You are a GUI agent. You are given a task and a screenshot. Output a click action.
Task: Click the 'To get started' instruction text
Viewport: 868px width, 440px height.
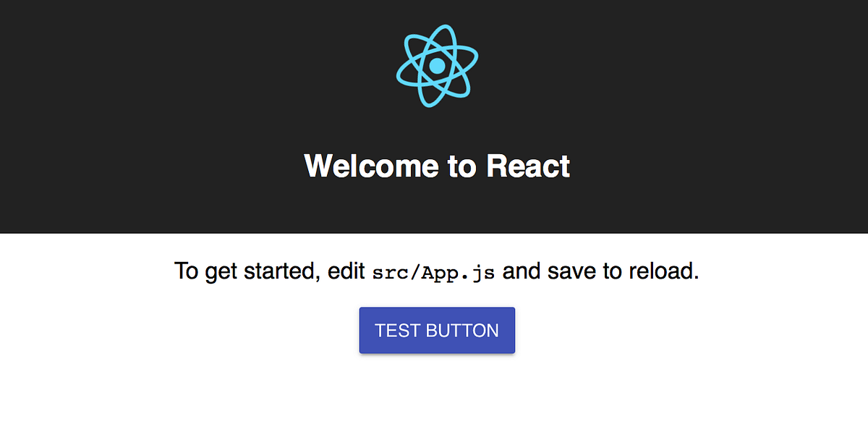[x=239, y=270]
